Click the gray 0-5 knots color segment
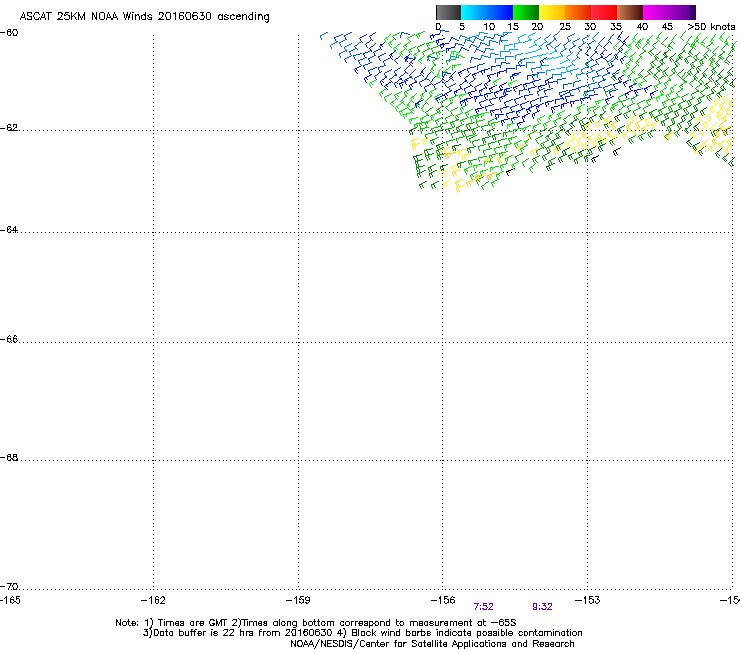The image size is (740, 650). (448, 12)
